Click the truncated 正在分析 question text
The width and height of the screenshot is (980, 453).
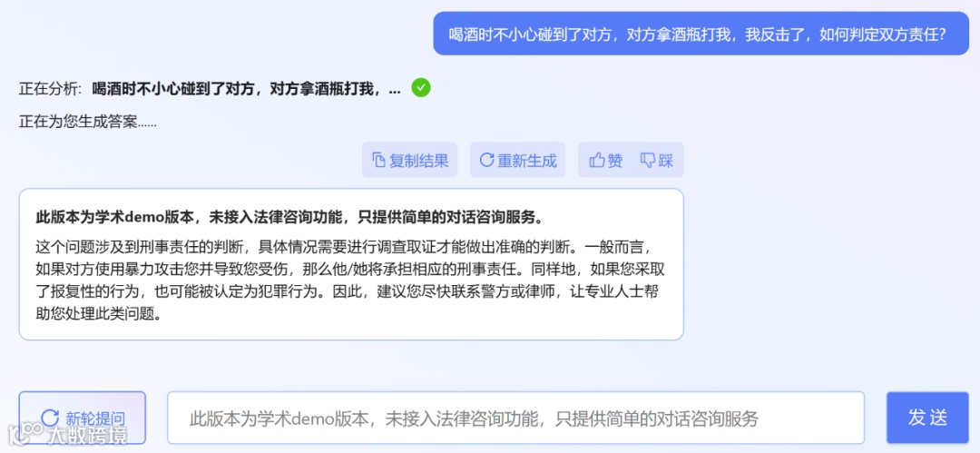[x=247, y=89]
